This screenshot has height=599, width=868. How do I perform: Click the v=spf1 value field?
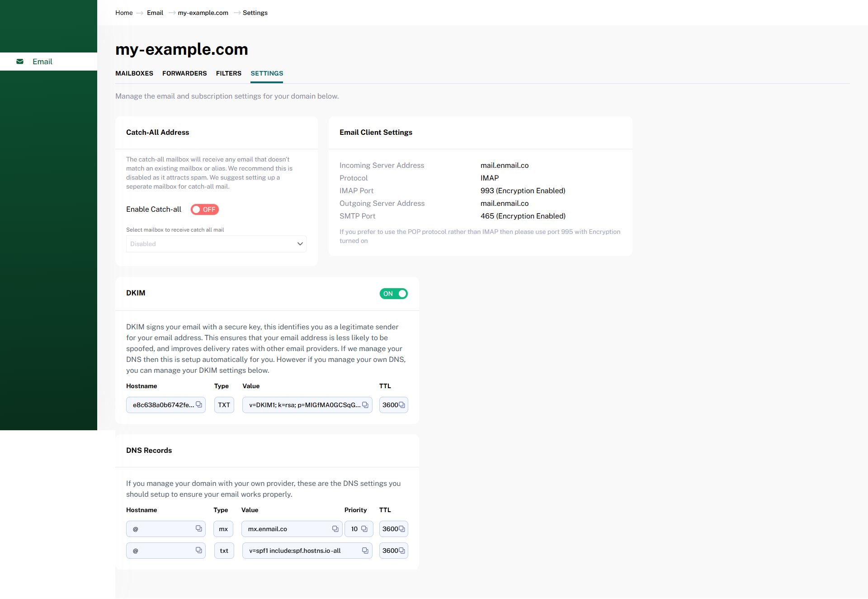(298, 551)
